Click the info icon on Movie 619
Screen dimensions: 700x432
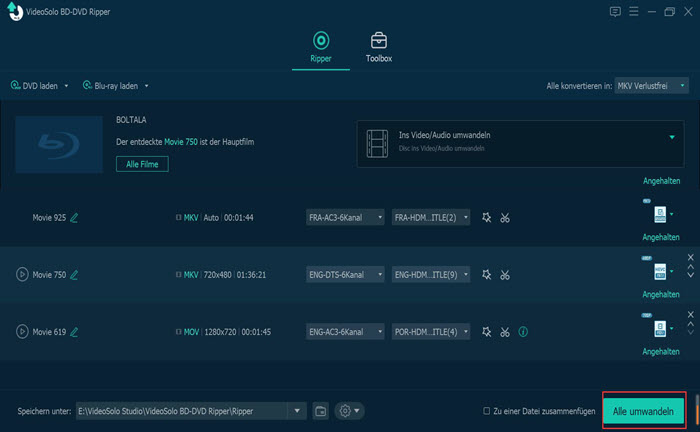tap(524, 331)
